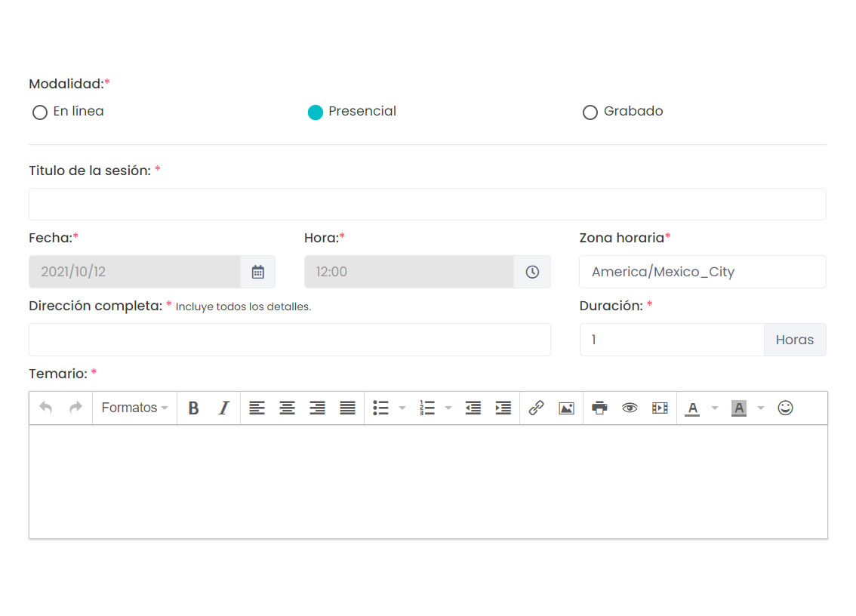856x616 pixels.
Task: Expand numbered list style options
Action: [448, 408]
